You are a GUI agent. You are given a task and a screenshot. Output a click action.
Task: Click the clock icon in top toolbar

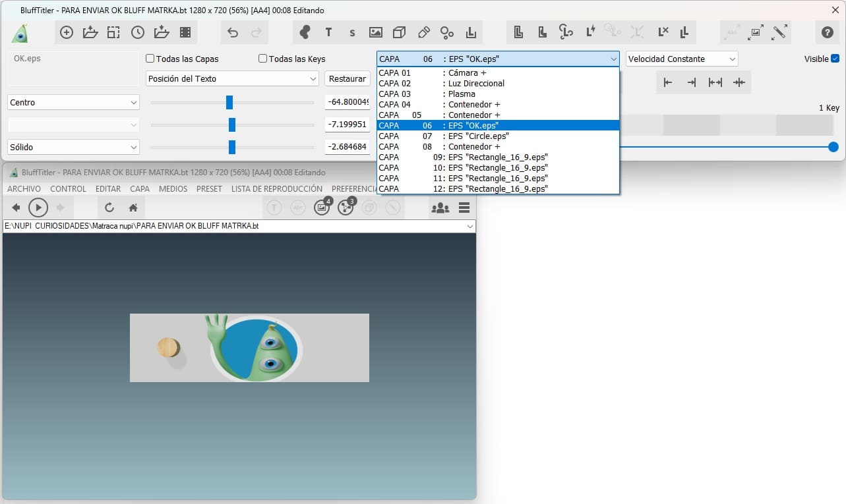point(137,32)
